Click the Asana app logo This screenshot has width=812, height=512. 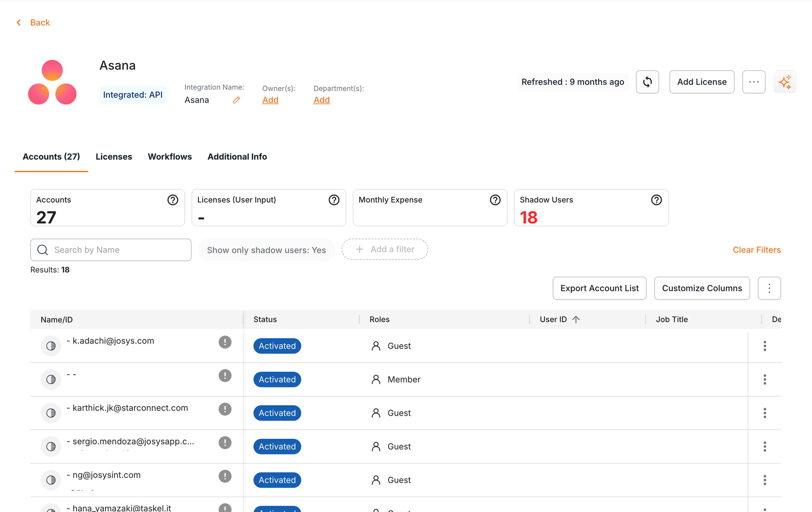point(52,82)
